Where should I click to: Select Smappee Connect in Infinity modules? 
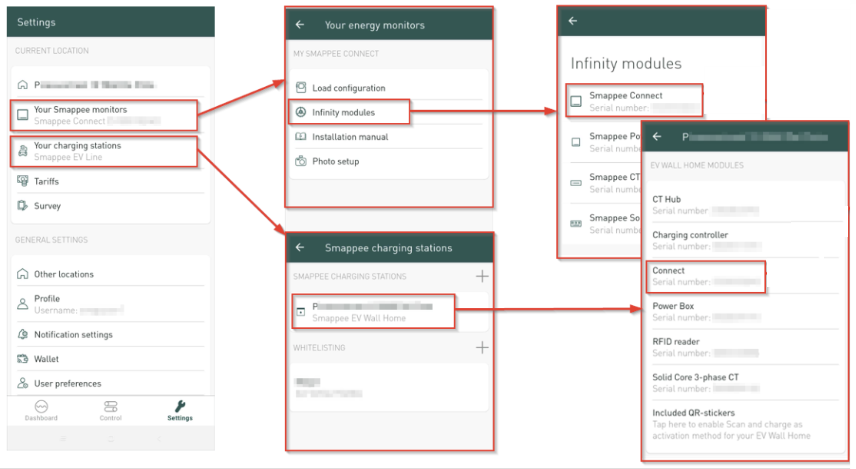point(634,101)
